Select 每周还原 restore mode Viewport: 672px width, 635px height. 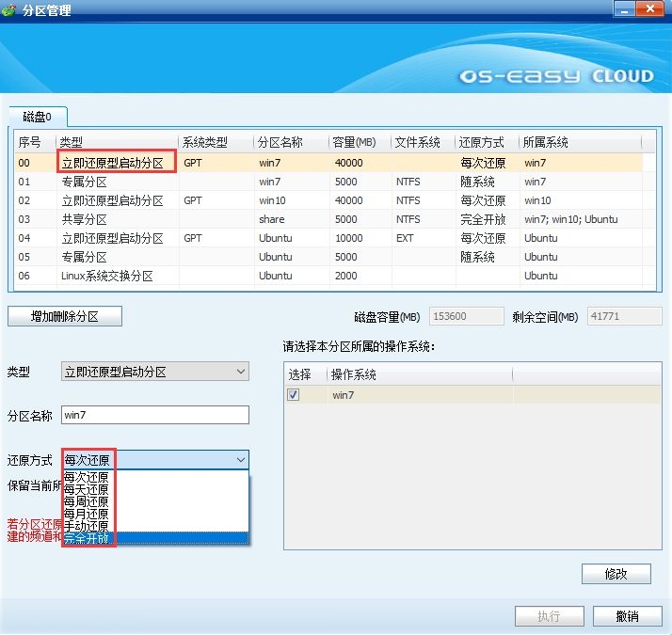tap(87, 501)
